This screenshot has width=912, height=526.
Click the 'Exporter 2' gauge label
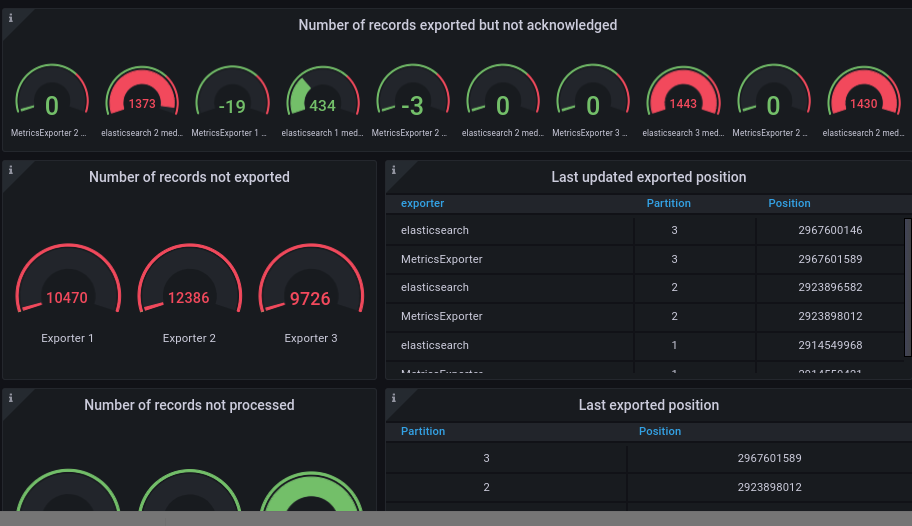coord(189,338)
